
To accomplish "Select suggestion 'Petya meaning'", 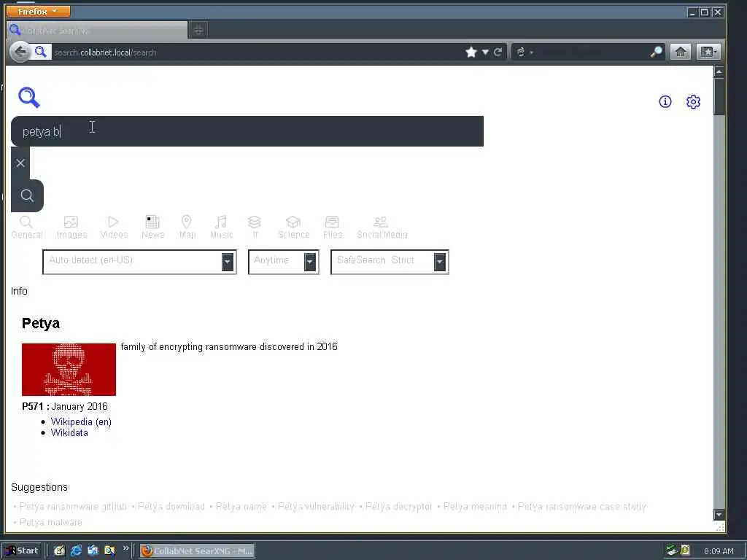I will click(475, 506).
